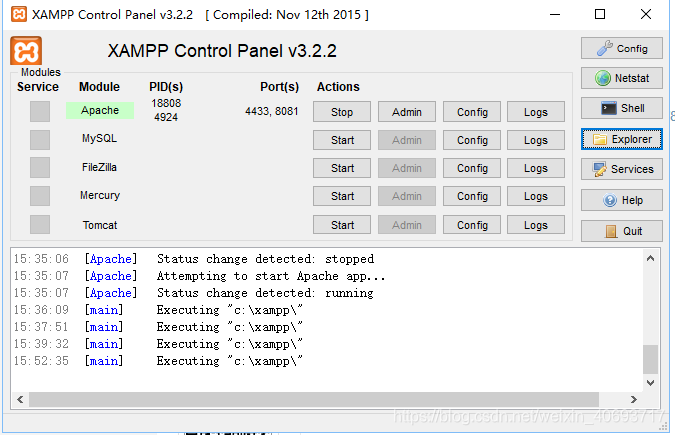This screenshot has width=675, height=435.
Task: Toggle the MySQL service checkbox
Action: (40, 140)
